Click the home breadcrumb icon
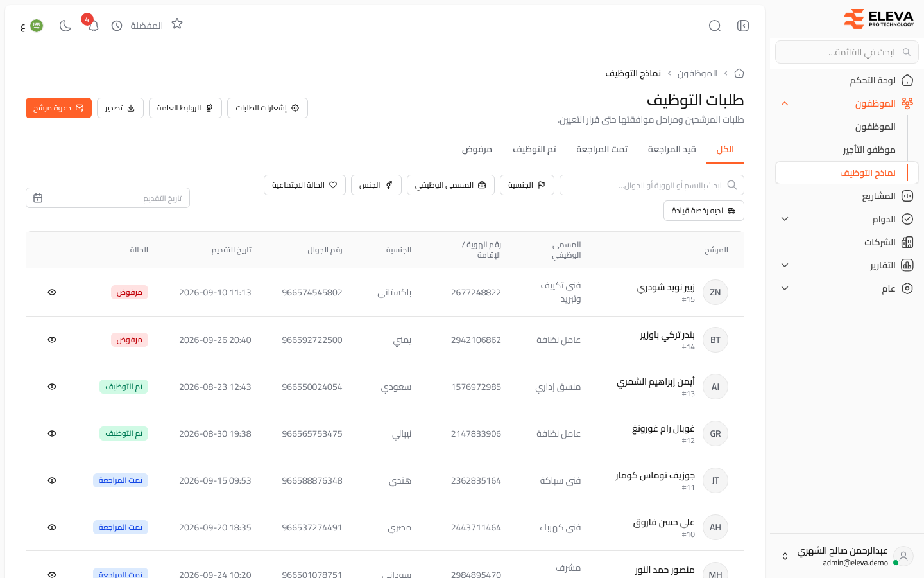 pos(739,73)
